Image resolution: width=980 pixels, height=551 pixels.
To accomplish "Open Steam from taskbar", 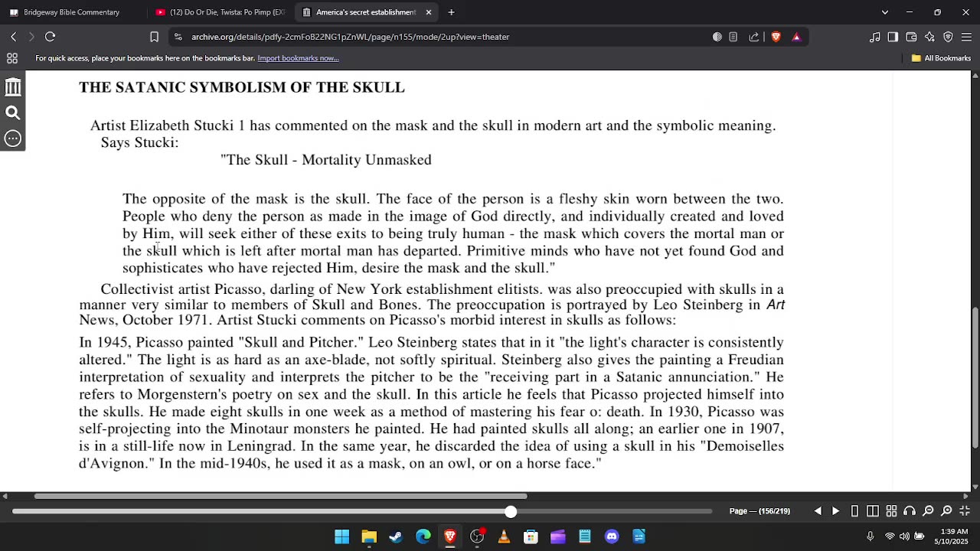I will tap(396, 536).
